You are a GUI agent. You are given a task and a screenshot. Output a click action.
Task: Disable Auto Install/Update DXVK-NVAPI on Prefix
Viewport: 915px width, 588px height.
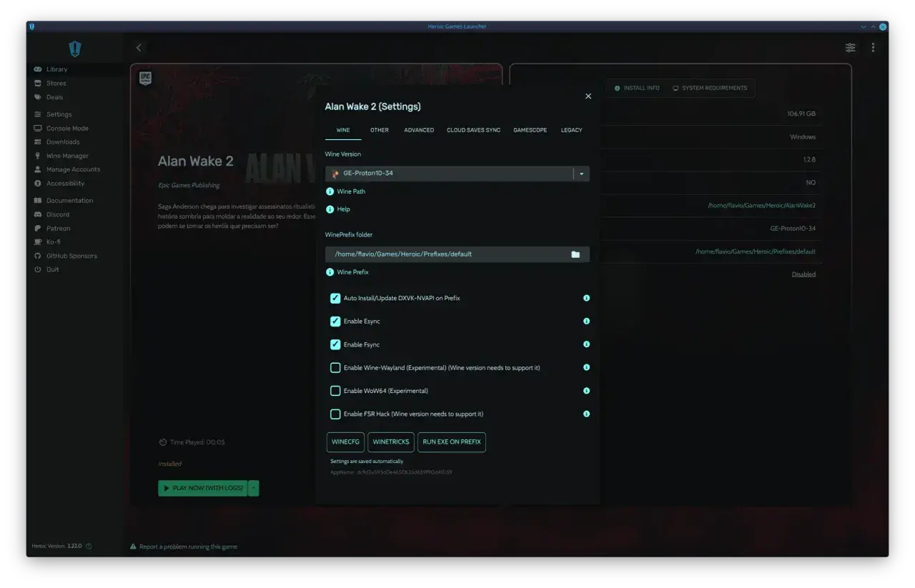tap(335, 298)
